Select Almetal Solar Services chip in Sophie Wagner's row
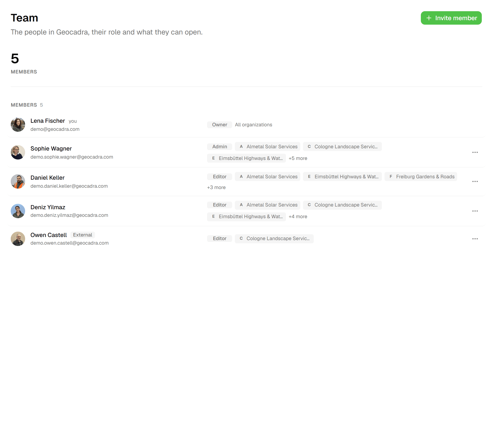The height and width of the screenshot is (448, 493). click(267, 146)
